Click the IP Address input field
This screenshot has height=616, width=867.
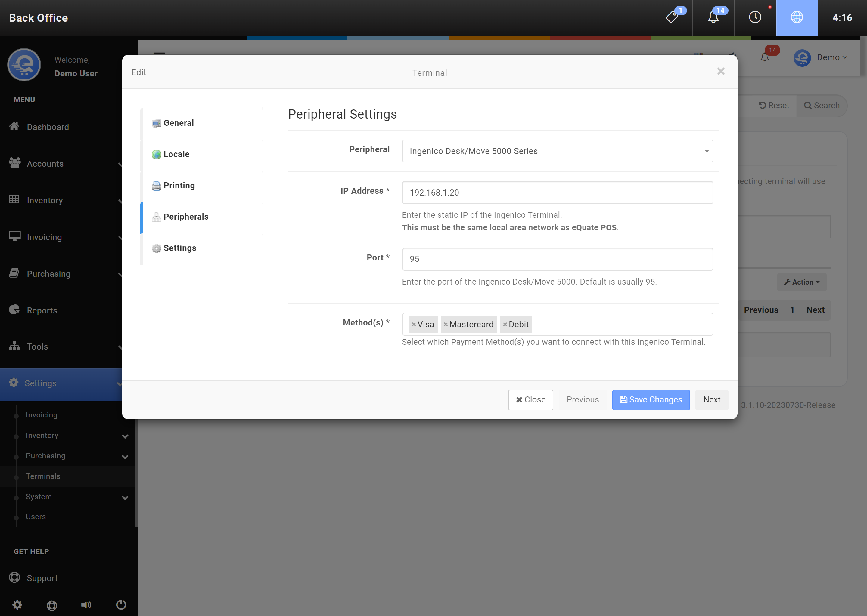click(557, 193)
